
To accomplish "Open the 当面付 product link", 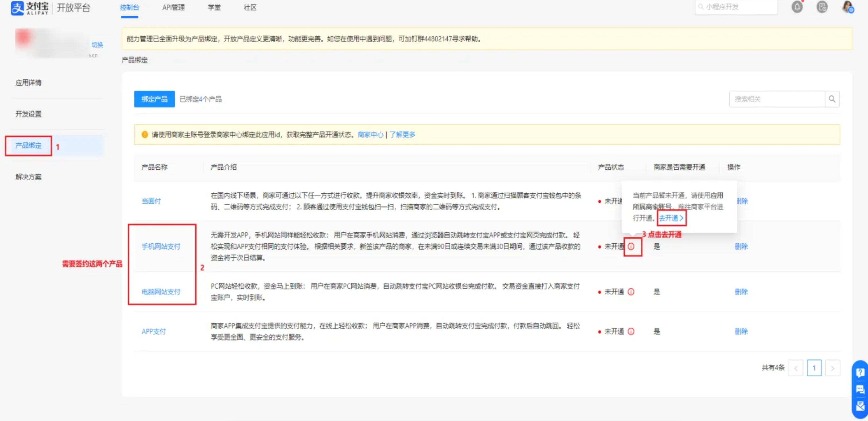I will coord(151,201).
